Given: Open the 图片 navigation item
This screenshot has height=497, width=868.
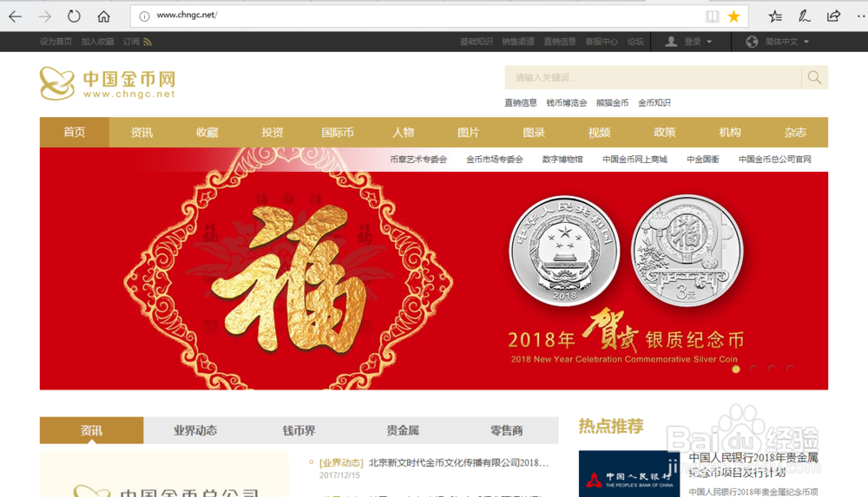Looking at the screenshot, I should point(469,133).
